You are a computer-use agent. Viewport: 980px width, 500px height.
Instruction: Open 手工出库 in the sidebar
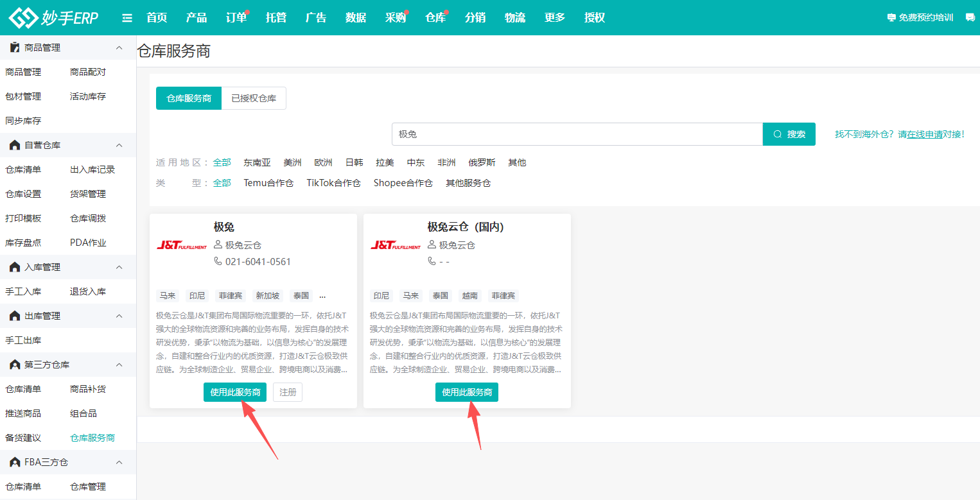(x=23, y=340)
